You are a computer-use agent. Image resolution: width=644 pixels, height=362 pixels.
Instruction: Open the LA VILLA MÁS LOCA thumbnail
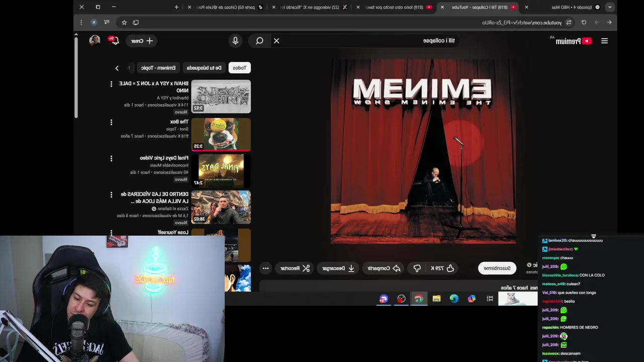[x=221, y=207]
